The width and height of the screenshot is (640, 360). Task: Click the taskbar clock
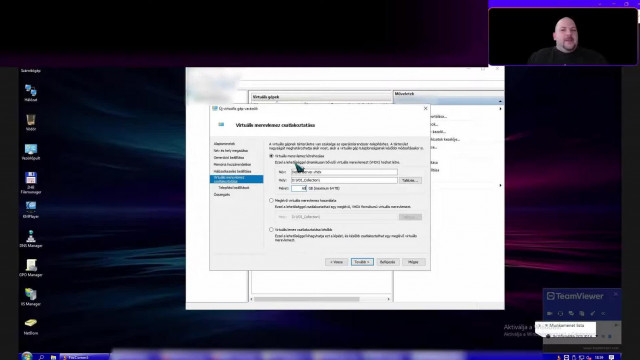click(x=599, y=357)
